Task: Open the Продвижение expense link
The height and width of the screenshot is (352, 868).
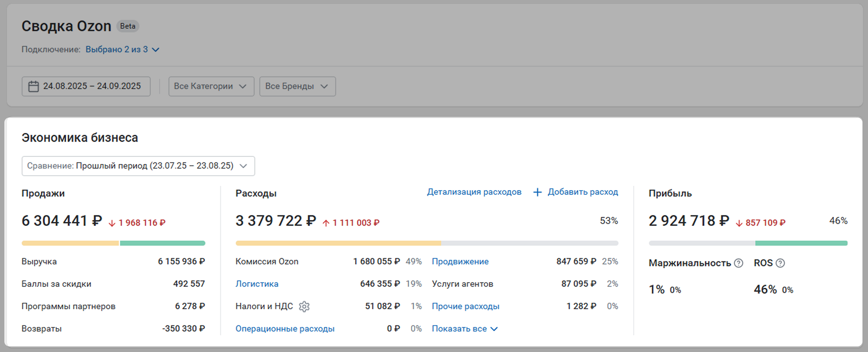Action: tap(460, 262)
